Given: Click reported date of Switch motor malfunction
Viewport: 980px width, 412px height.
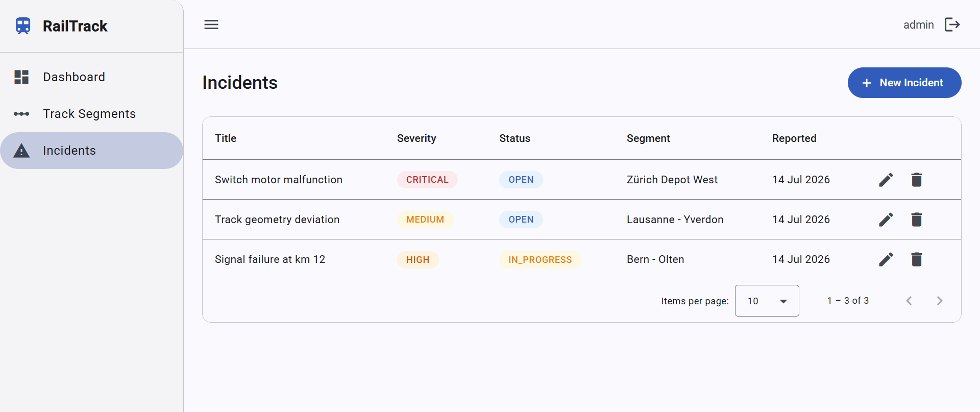Looking at the screenshot, I should pos(801,180).
